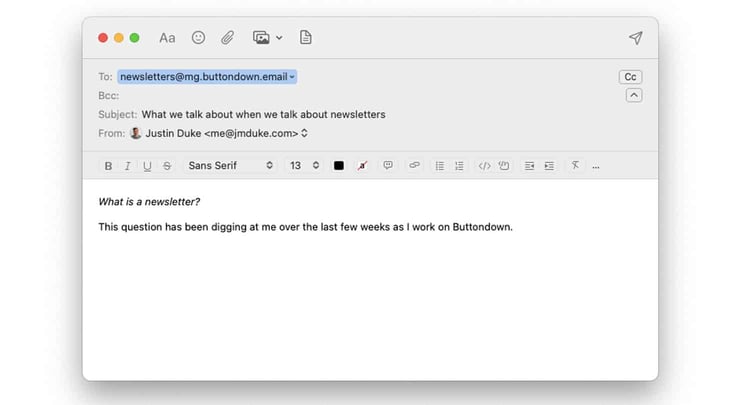Insert a block quote icon

[x=388, y=165]
